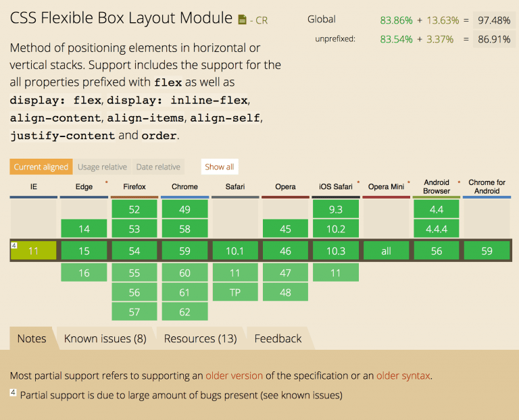
Task: Click the superscript 4 in the IE 11 cell
Action: coord(14,245)
